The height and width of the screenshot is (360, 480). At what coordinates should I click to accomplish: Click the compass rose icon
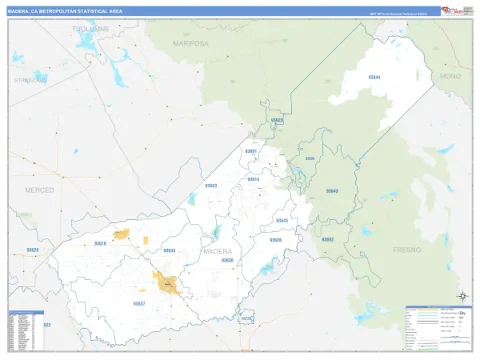(x=463, y=296)
